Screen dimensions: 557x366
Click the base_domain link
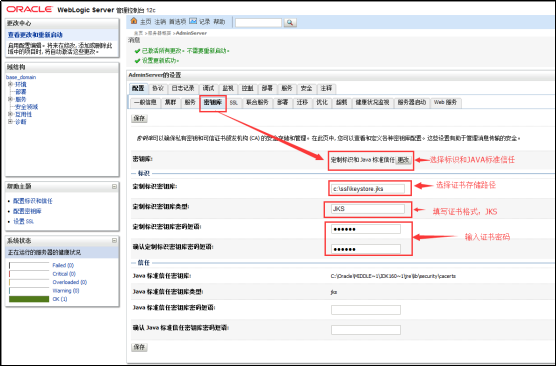21,77
